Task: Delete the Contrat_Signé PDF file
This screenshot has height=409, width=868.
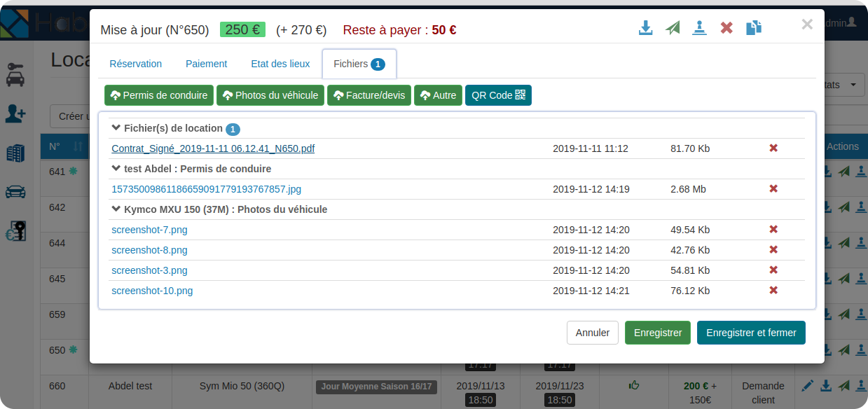Action: point(773,148)
